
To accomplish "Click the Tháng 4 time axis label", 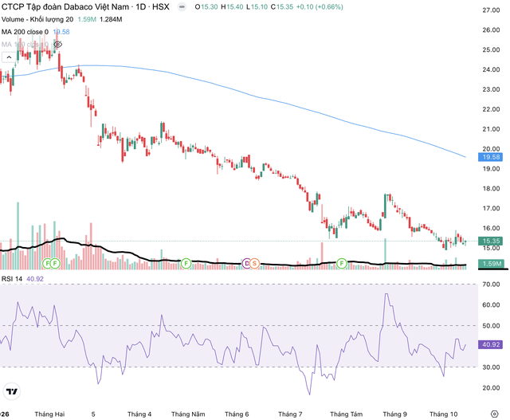I will point(139,414).
